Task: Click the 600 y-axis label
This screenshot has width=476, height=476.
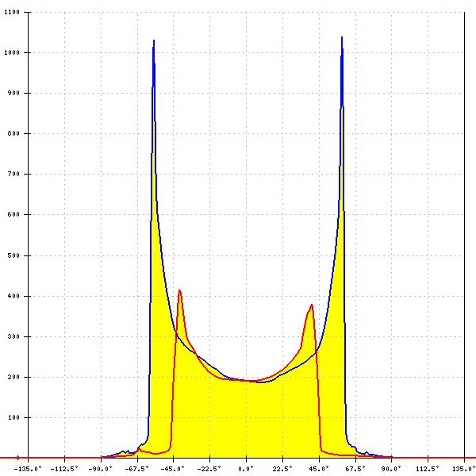Action: [x=13, y=214]
